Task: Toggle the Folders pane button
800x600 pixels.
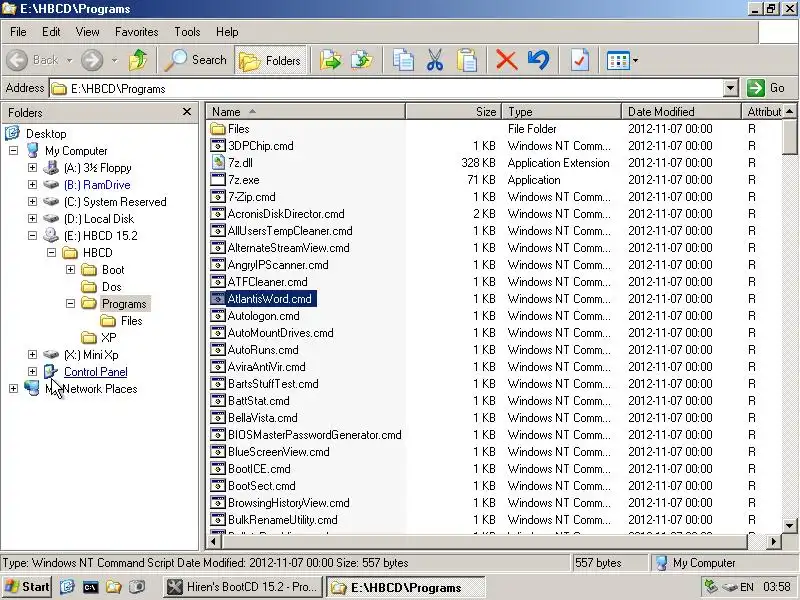Action: [x=270, y=60]
